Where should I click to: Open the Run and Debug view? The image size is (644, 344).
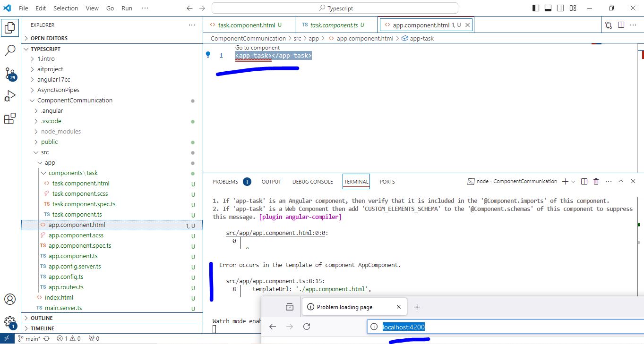pyautogui.click(x=10, y=96)
